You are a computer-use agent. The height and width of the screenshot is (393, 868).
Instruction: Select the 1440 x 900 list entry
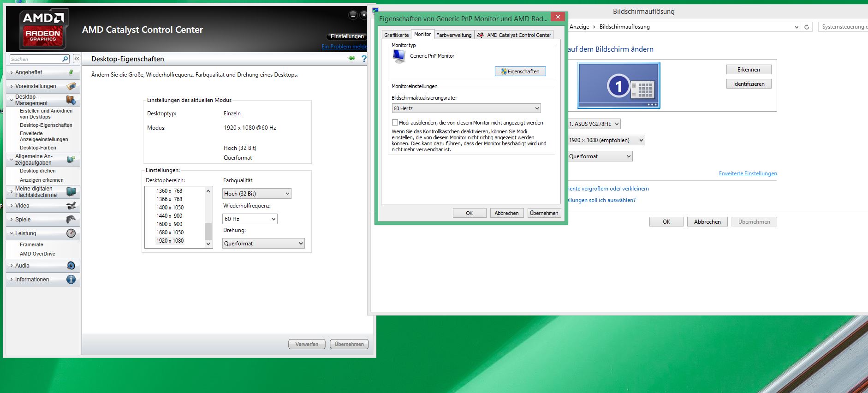[x=170, y=216]
